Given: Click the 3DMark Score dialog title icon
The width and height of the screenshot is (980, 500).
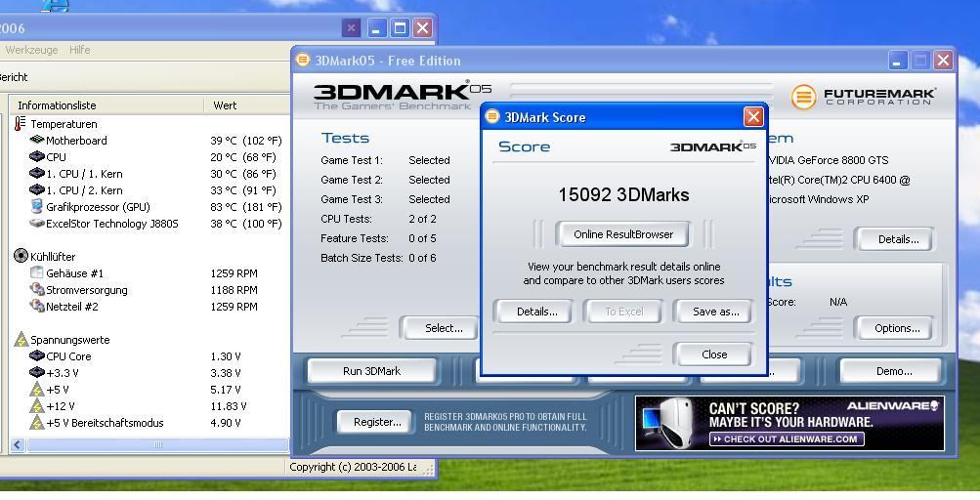Looking at the screenshot, I should (492, 117).
